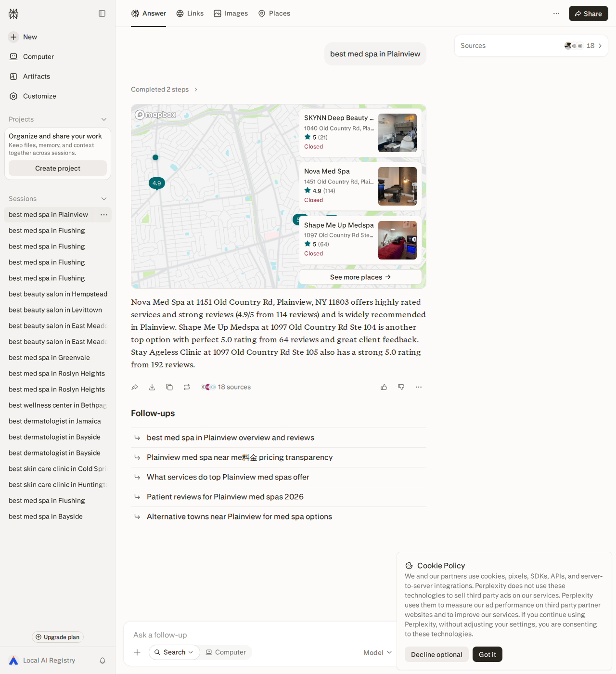Collapse the Sessions section
This screenshot has width=616, height=674.
click(104, 199)
